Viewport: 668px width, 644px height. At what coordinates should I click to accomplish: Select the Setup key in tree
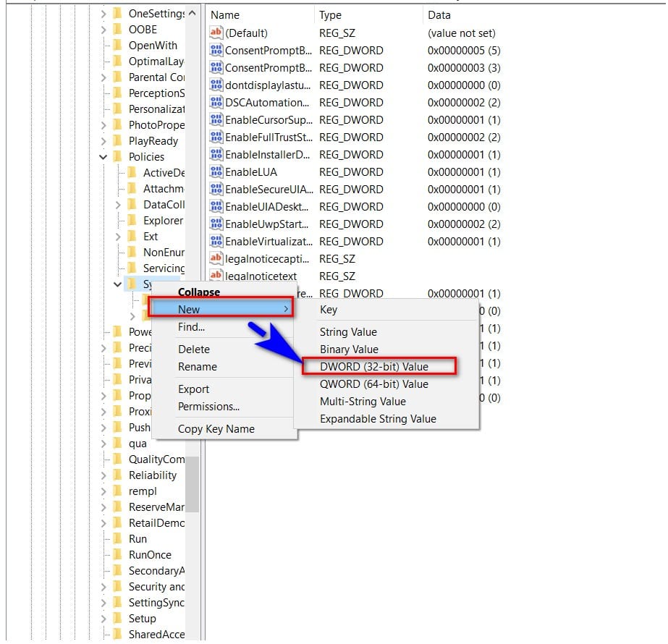point(143,618)
